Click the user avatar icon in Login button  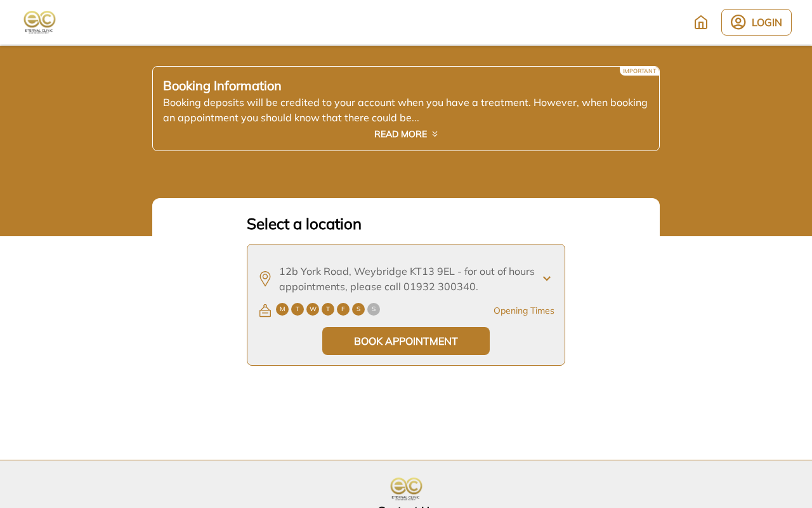738,22
